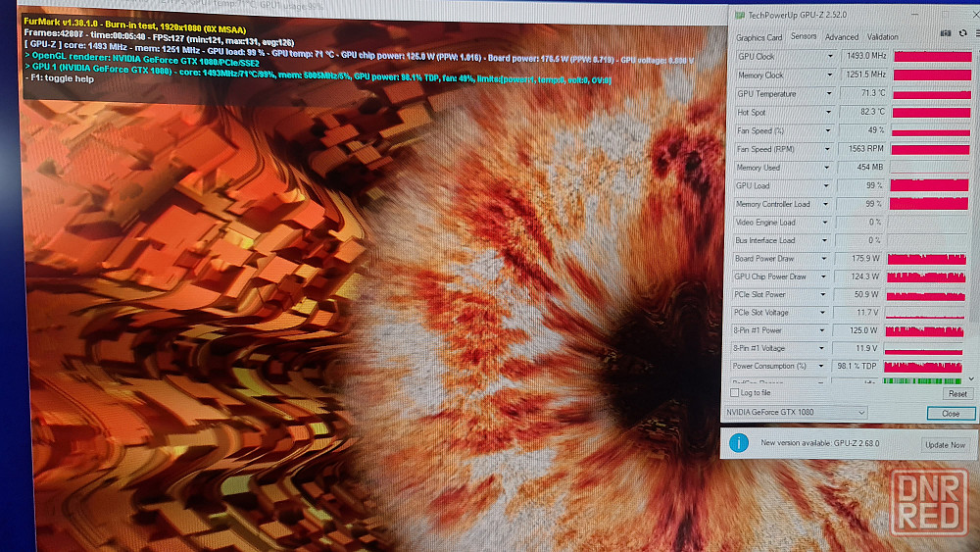Viewport: 980px width, 552px height.
Task: Open the Advanced tab
Action: pyautogui.click(x=841, y=37)
